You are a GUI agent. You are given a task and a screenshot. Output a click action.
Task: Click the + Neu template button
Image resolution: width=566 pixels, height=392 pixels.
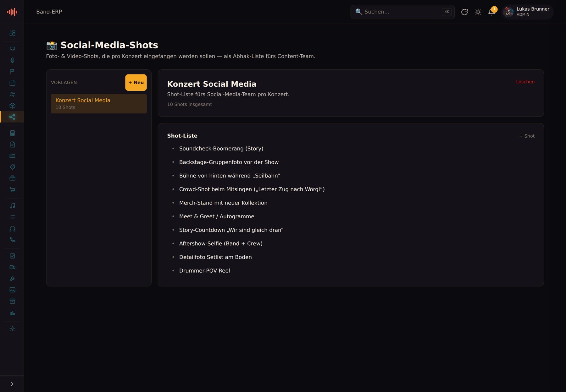coord(136,83)
